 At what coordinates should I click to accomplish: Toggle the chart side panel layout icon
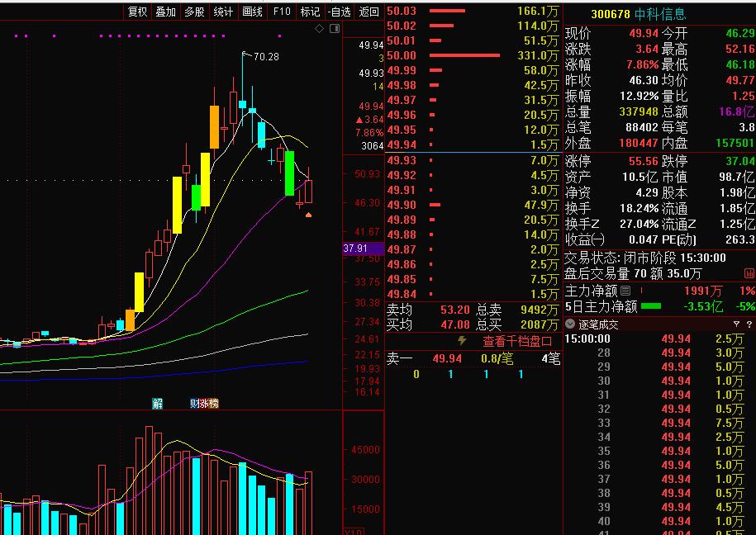click(335, 29)
